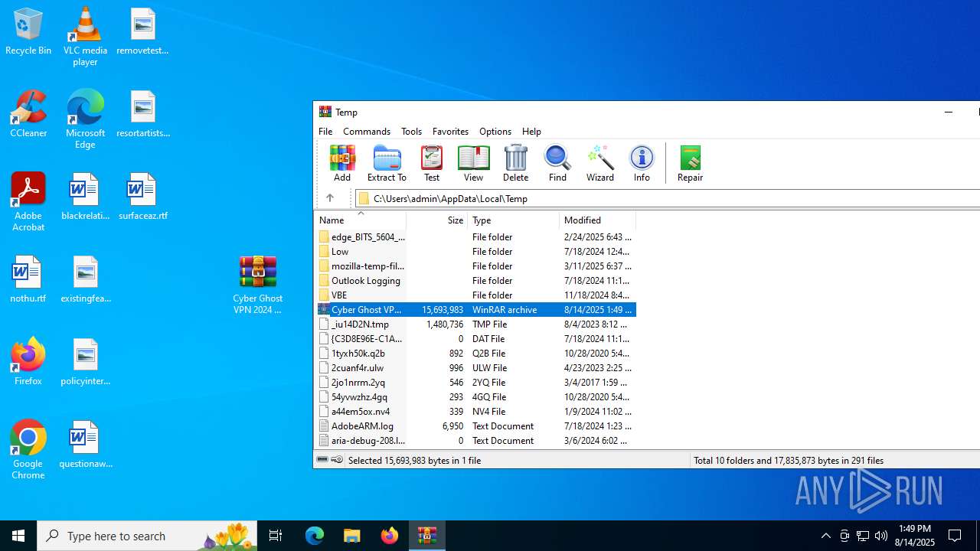
Task: Select mozilla-temp-fil... folder
Action: click(x=476, y=266)
